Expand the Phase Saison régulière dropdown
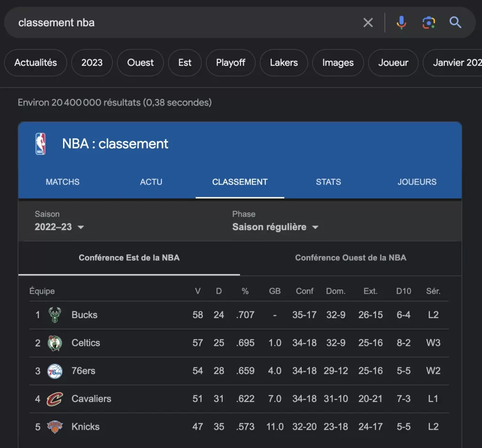 click(x=275, y=227)
